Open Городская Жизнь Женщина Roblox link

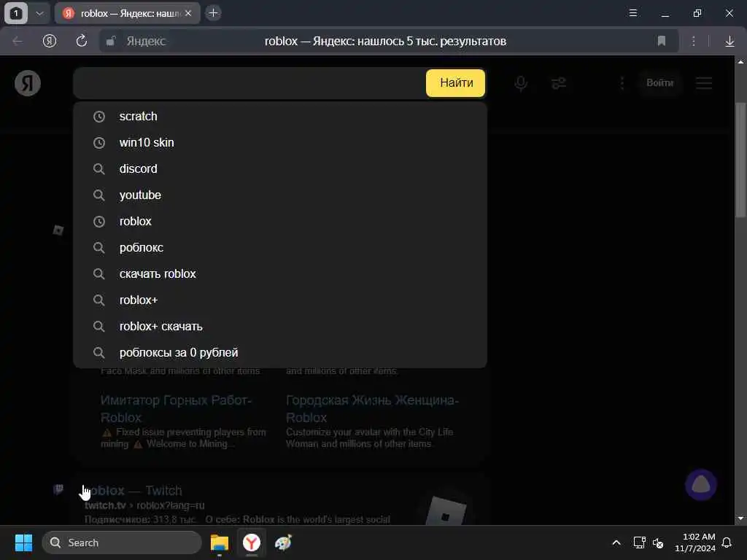(372, 408)
